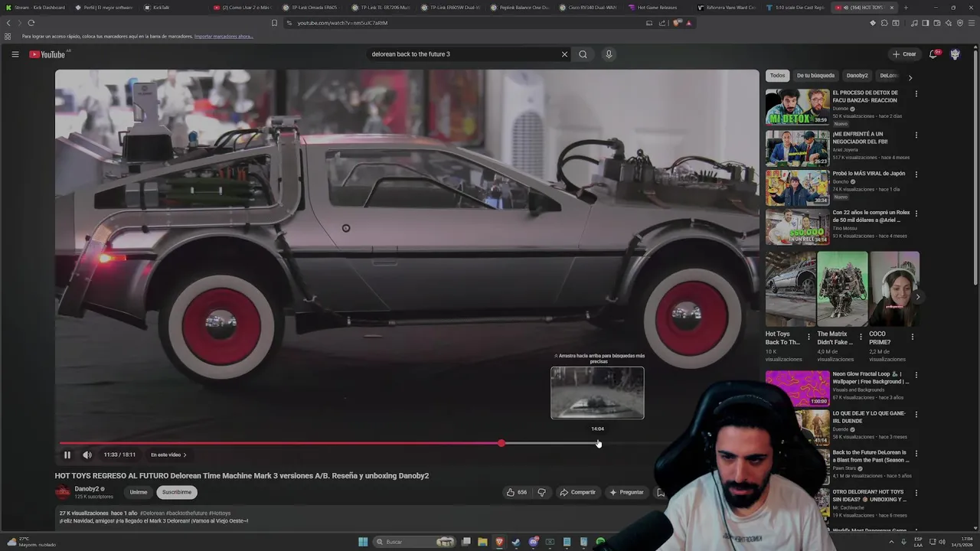Save the video using the bookmark icon
Screen dimensions: 980x551
[x=661, y=492]
